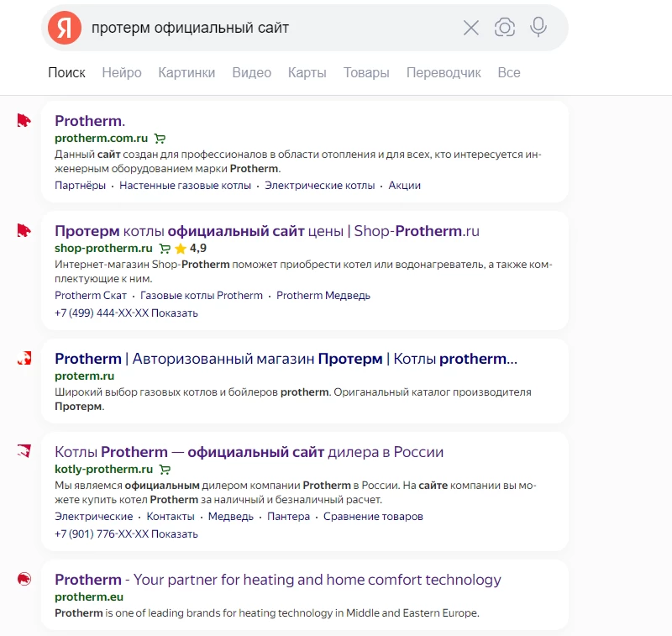Switch to the Картинки tab
672x636 pixels.
186,73
